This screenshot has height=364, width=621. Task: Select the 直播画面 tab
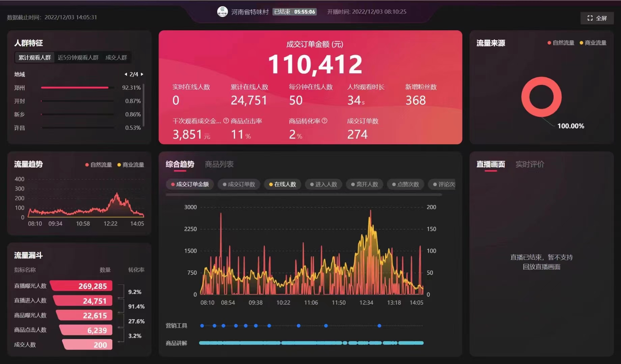(x=490, y=164)
